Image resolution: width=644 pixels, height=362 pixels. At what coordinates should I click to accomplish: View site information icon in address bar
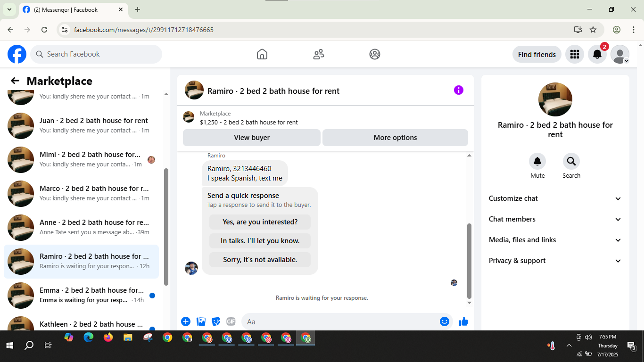point(65,30)
